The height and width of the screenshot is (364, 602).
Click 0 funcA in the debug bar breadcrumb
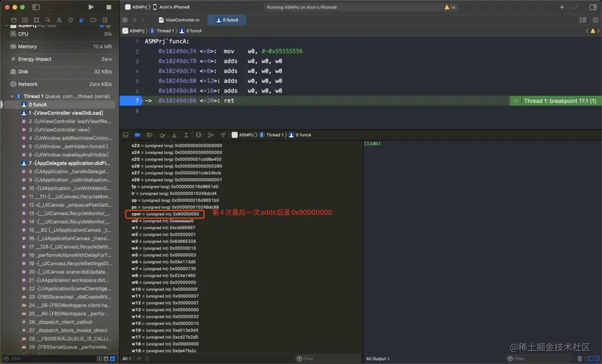coord(300,135)
